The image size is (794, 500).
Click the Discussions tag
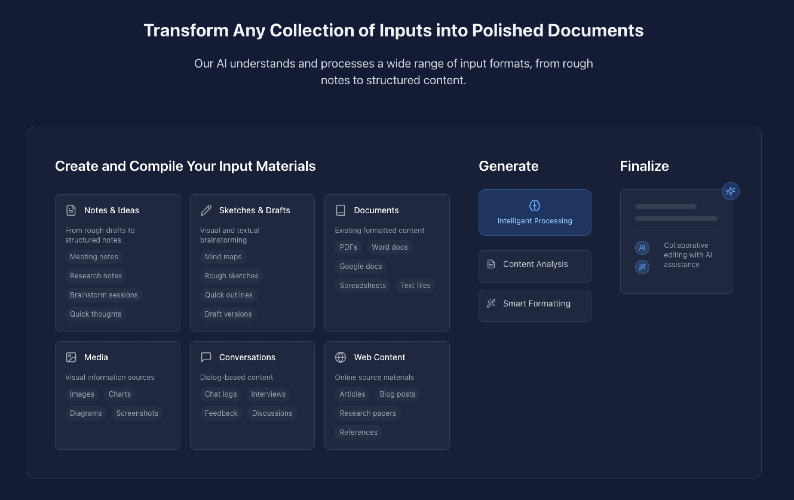[272, 413]
